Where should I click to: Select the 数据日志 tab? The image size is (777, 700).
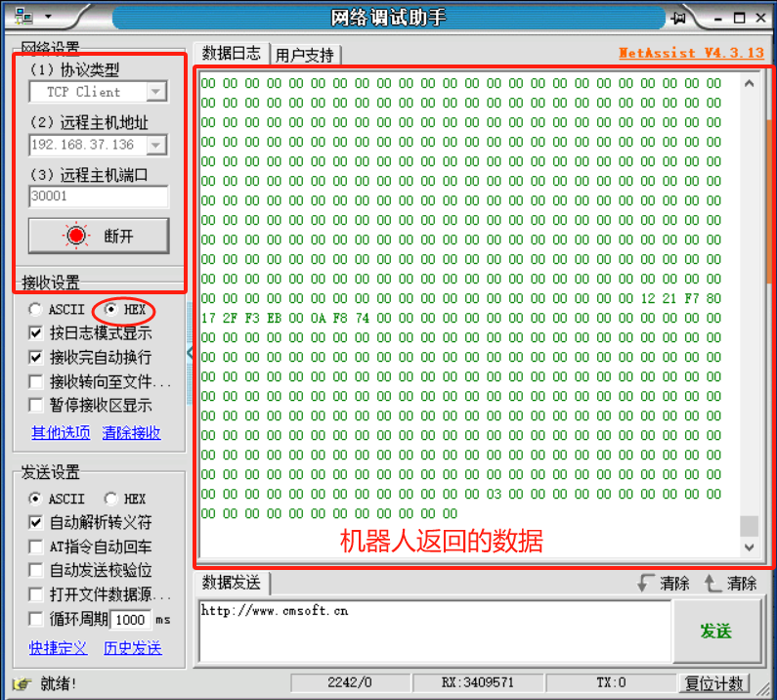(x=231, y=54)
